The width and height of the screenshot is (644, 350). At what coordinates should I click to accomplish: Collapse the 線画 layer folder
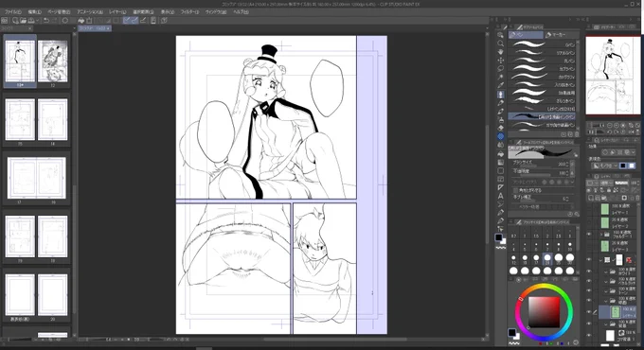605,301
